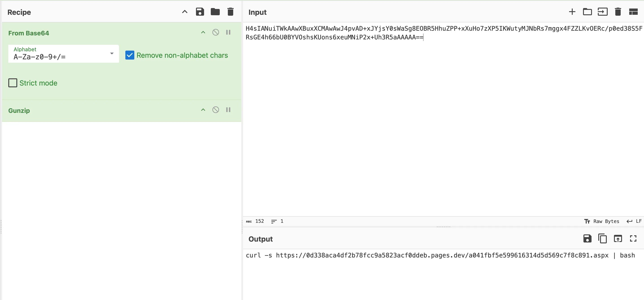
Task: Replace the input with the output
Action: (x=618, y=239)
